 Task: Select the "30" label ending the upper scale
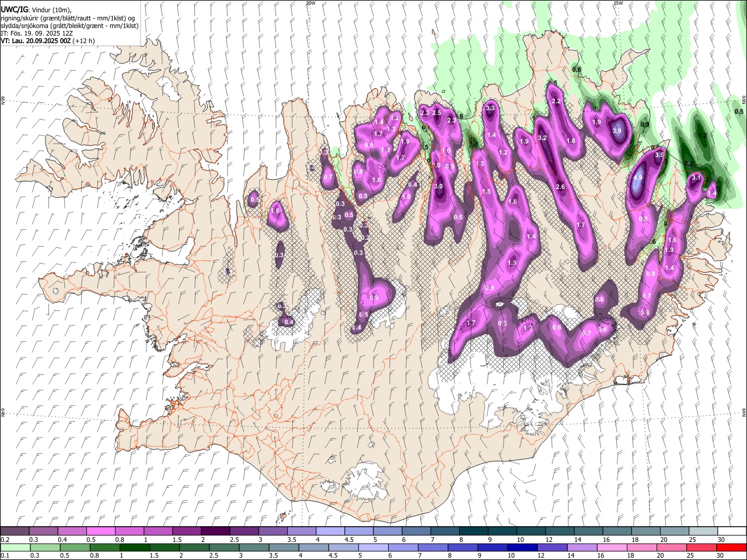721,539
